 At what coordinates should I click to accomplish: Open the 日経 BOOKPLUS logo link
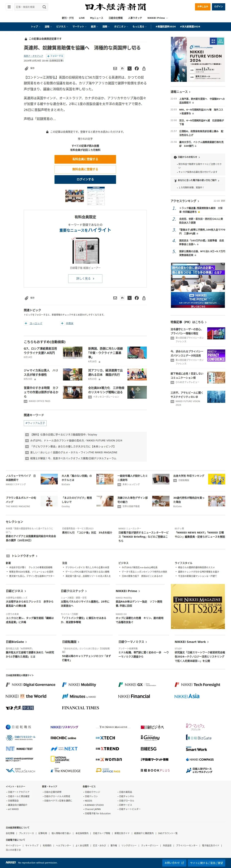click(155, 770)
